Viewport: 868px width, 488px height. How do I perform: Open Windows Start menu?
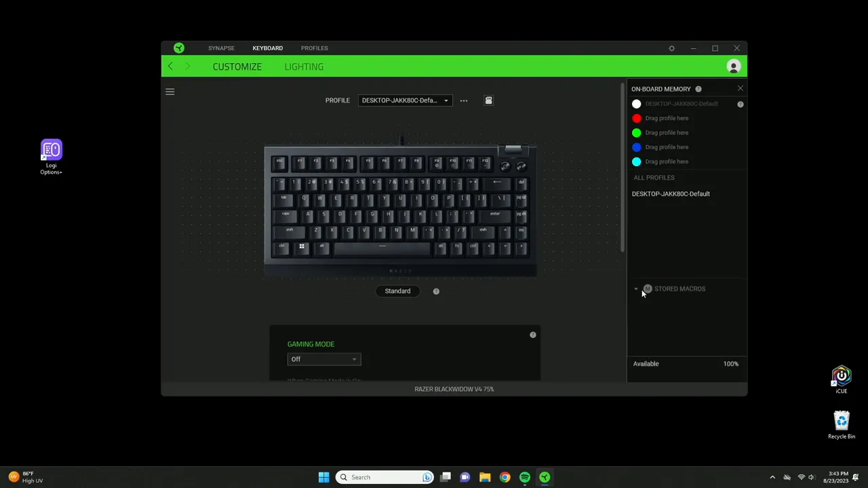323,477
